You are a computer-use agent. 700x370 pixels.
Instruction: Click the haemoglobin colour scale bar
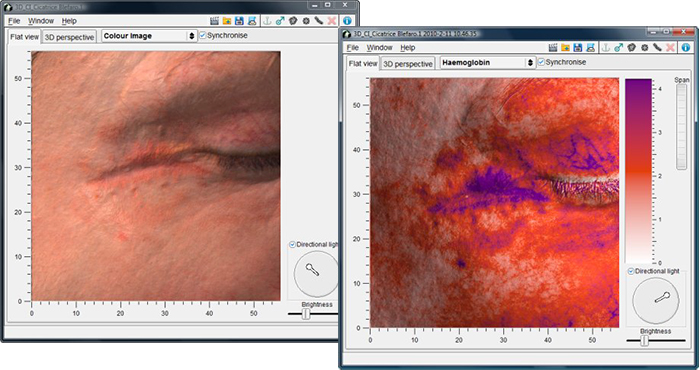(638, 171)
